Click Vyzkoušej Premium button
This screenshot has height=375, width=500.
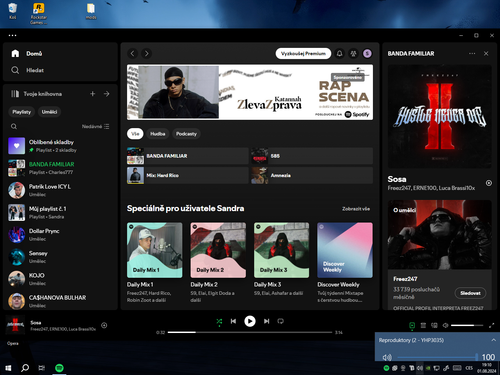point(303,53)
